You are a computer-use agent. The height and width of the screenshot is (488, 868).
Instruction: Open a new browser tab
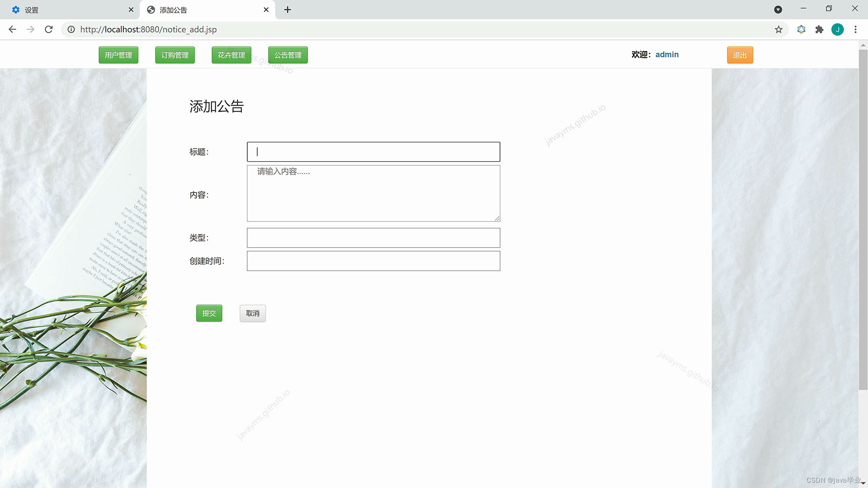[288, 9]
